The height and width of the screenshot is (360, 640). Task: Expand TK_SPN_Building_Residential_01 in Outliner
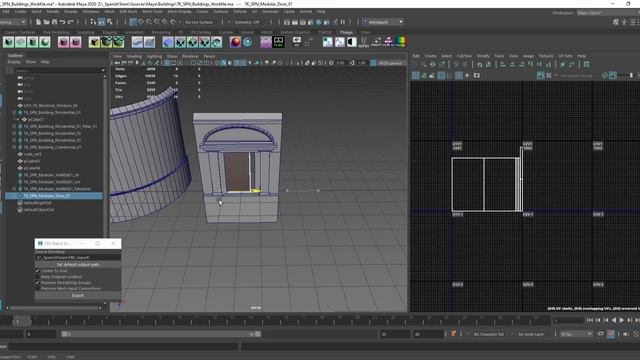tap(14, 113)
